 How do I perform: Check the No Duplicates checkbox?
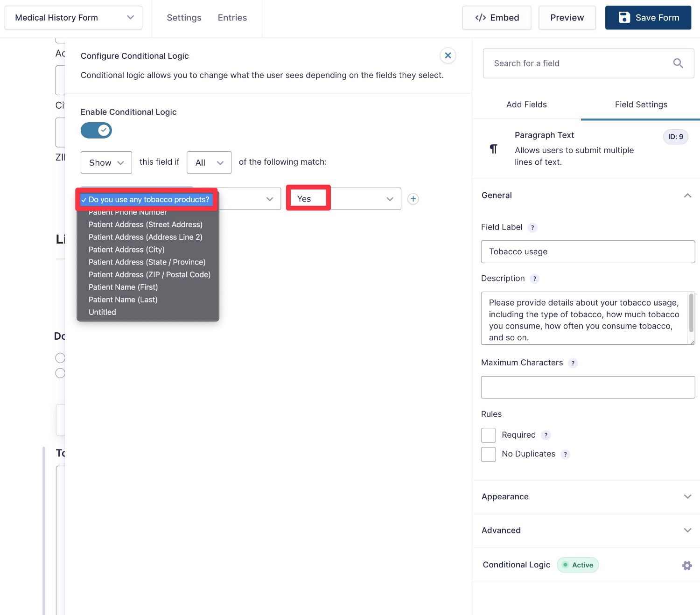click(x=489, y=454)
